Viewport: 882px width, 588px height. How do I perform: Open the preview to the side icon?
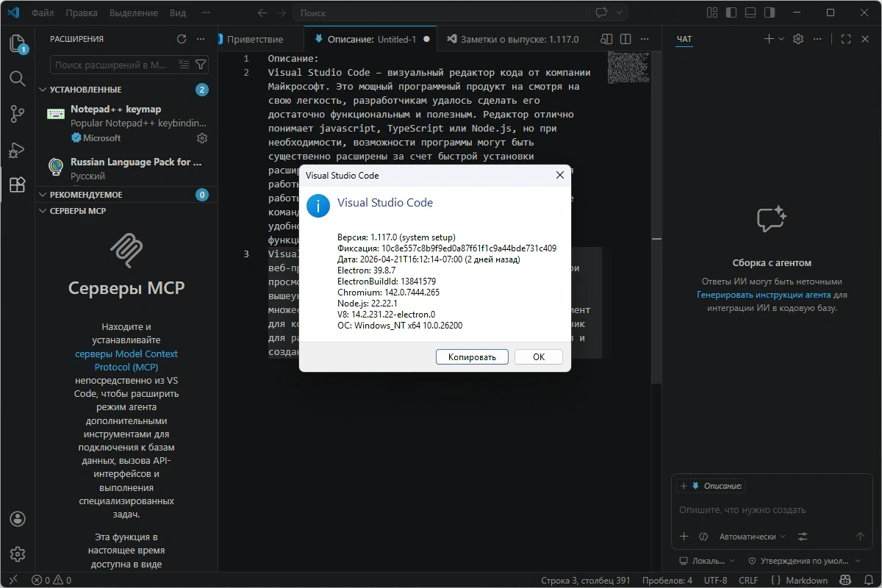point(606,39)
